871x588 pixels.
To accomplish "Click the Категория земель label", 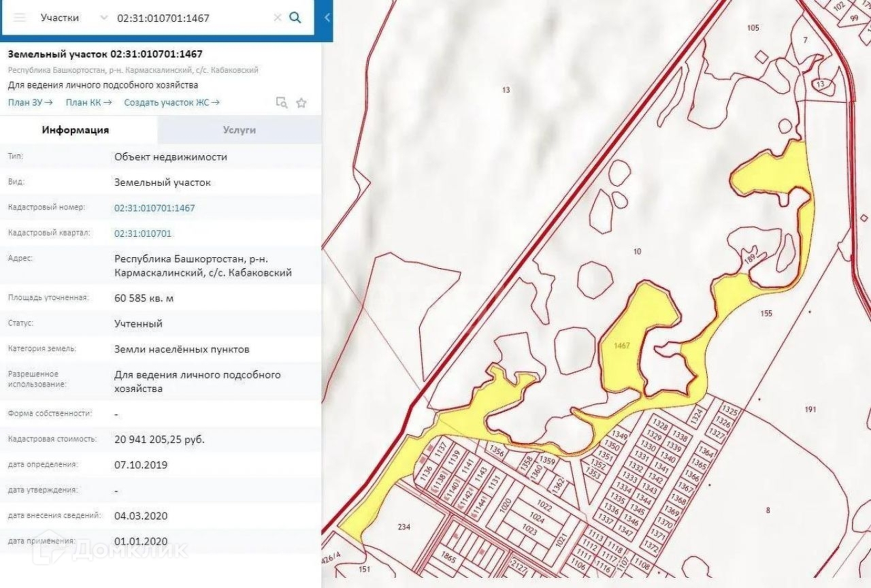I will (x=42, y=348).
